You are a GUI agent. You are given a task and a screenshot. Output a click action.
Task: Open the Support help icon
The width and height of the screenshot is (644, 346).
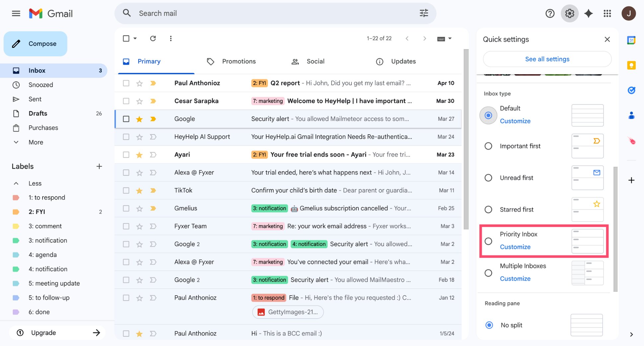(x=550, y=14)
